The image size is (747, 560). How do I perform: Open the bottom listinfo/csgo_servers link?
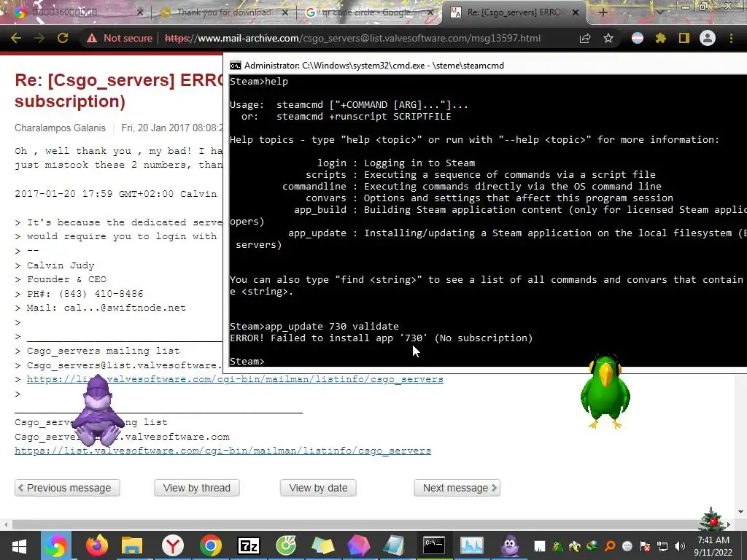[x=222, y=451]
